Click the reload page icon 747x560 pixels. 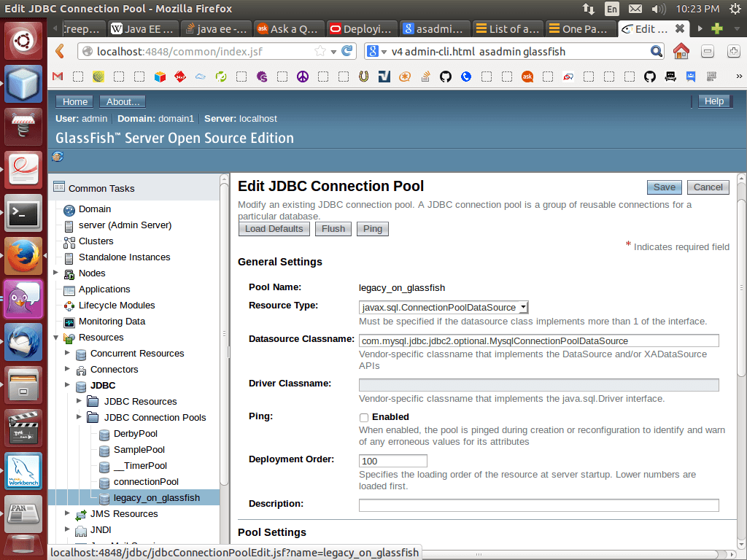pos(348,51)
